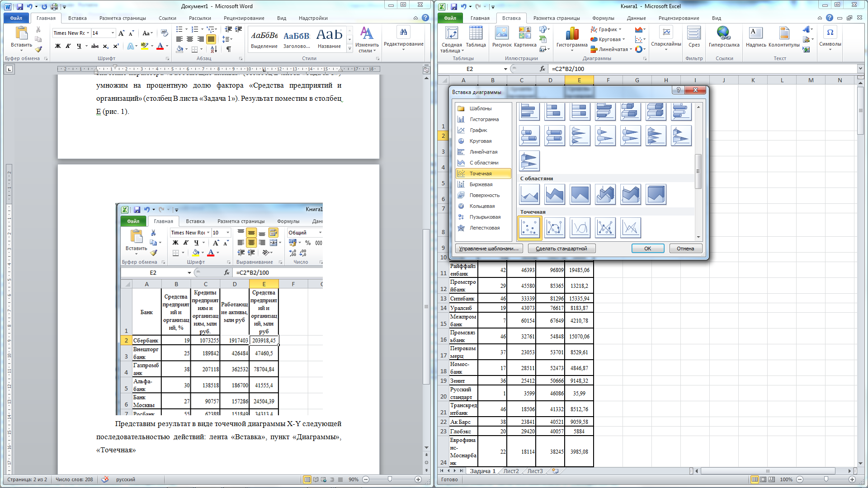Open the Excel Name Box dropdown
The image size is (868, 488).
point(505,69)
